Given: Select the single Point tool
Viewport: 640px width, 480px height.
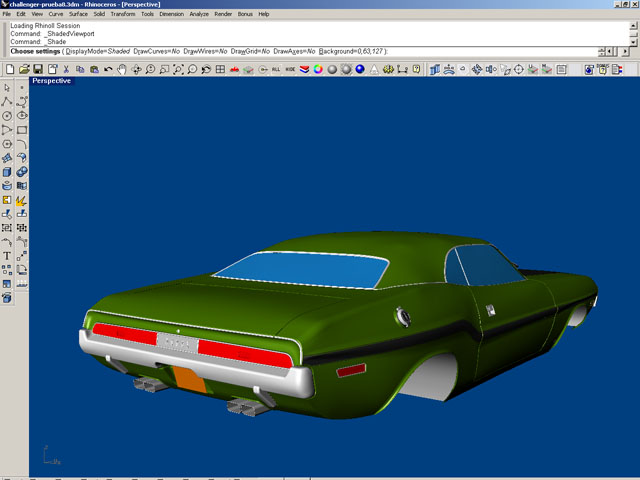Looking at the screenshot, I should click(22, 88).
